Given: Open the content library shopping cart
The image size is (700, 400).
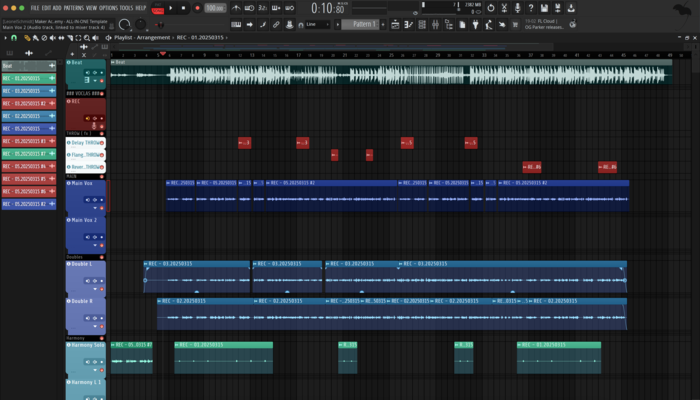Looking at the screenshot, I should (x=515, y=25).
